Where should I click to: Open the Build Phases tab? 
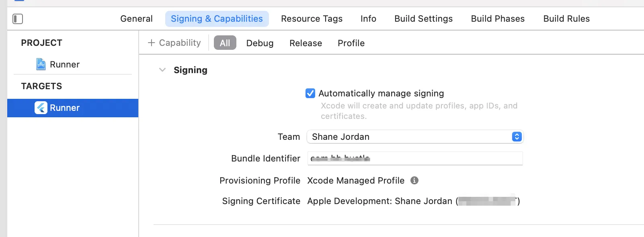click(x=498, y=19)
